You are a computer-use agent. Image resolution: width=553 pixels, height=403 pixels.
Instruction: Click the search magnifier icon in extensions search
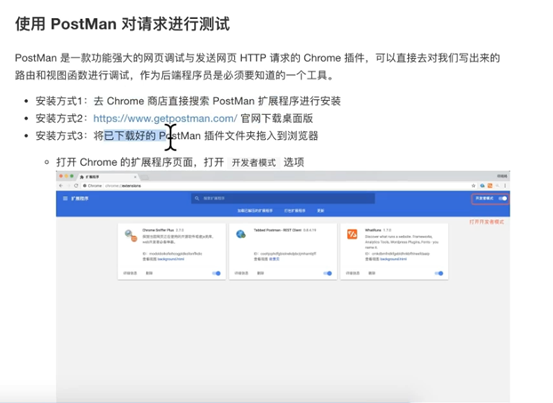pyautogui.click(x=197, y=198)
